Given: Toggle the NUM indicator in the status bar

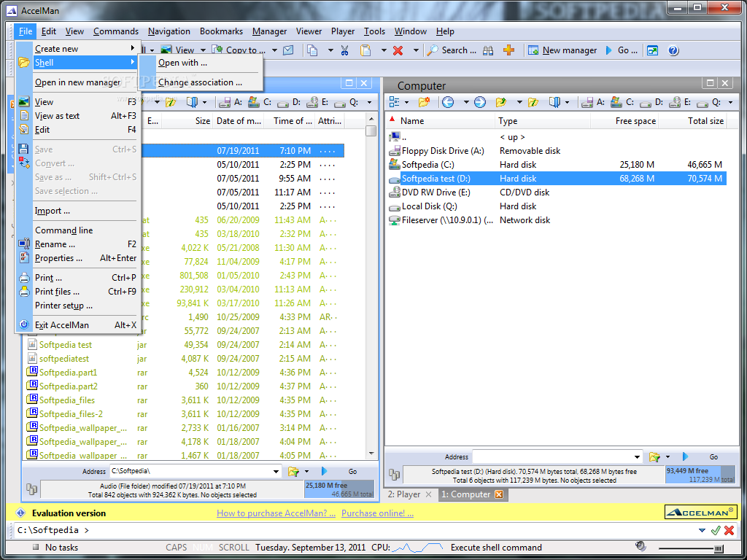Looking at the screenshot, I should [203, 548].
